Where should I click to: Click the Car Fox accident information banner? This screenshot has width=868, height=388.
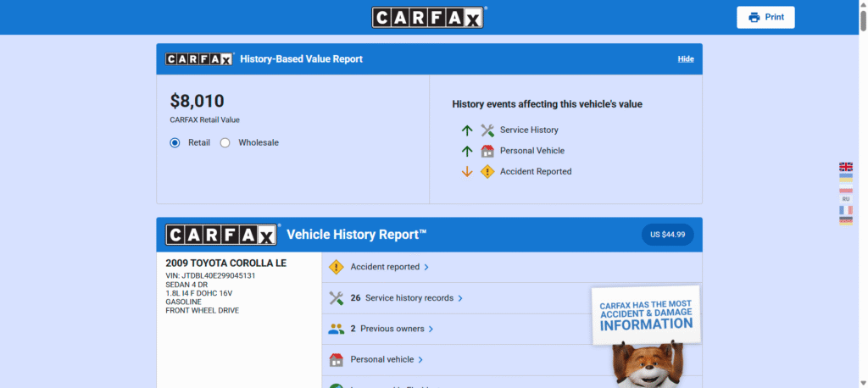tap(646, 336)
